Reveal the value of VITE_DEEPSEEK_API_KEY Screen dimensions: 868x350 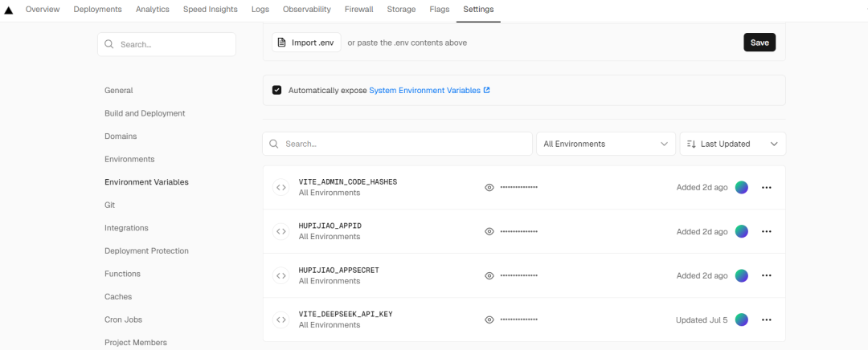coord(489,319)
